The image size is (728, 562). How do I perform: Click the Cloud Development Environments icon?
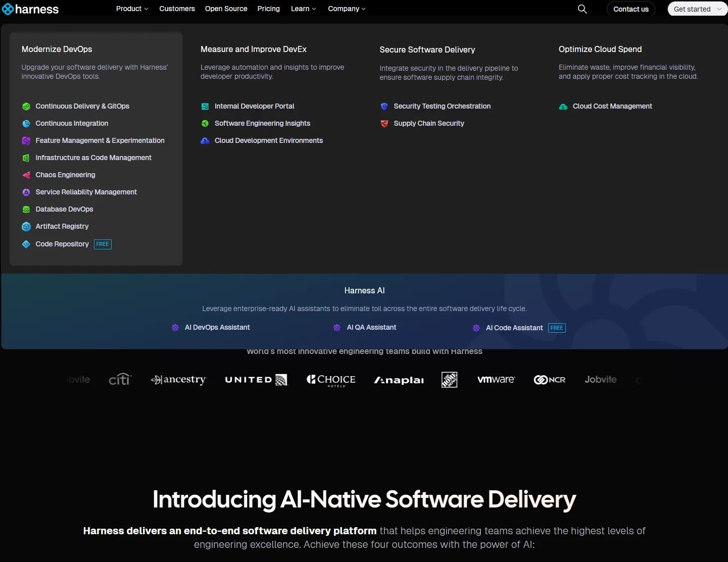tap(205, 141)
